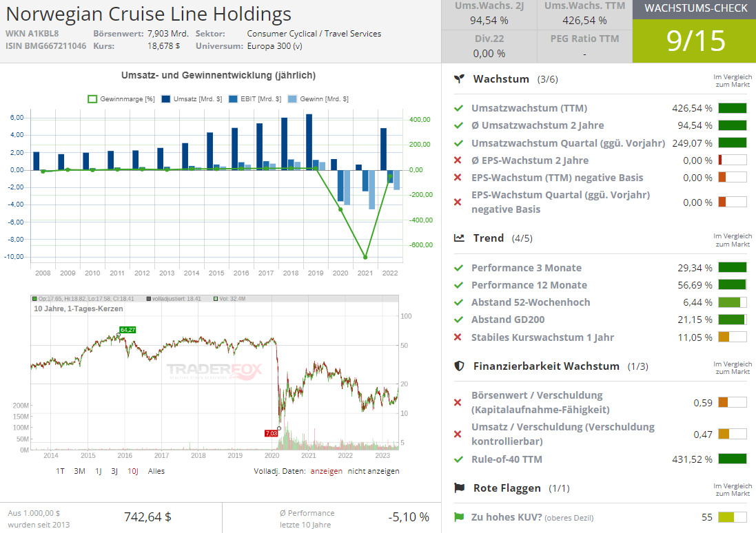This screenshot has height=533, width=756.
Task: Click checkmark beside Umsatzwachstum Quartal
Action: [458, 143]
